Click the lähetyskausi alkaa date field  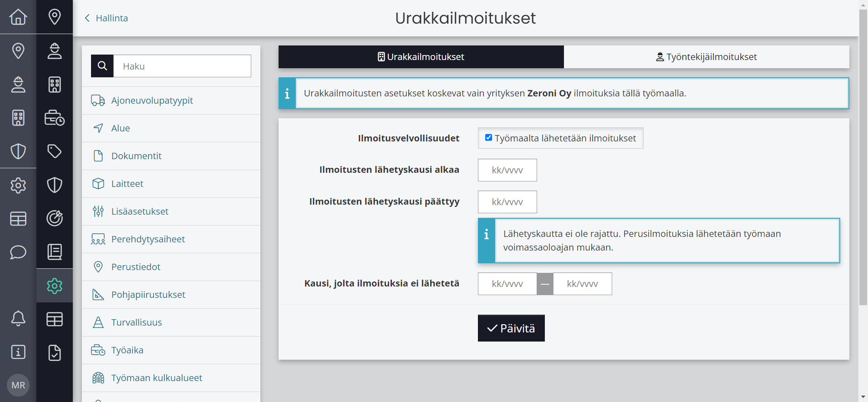pyautogui.click(x=507, y=170)
